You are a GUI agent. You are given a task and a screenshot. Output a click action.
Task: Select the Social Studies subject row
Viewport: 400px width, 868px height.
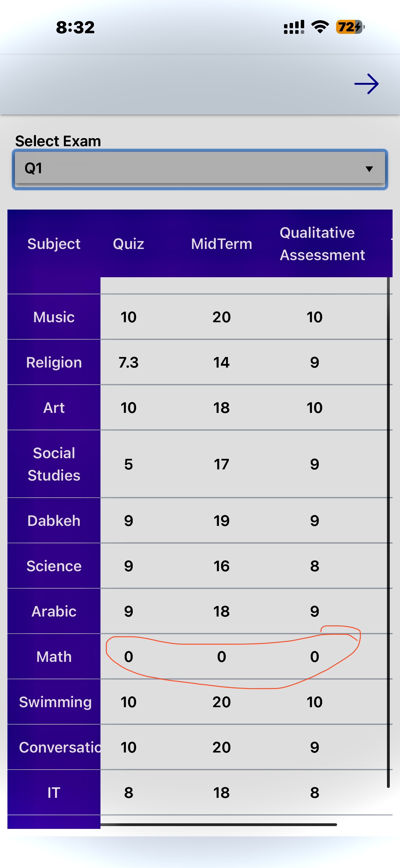click(x=54, y=464)
